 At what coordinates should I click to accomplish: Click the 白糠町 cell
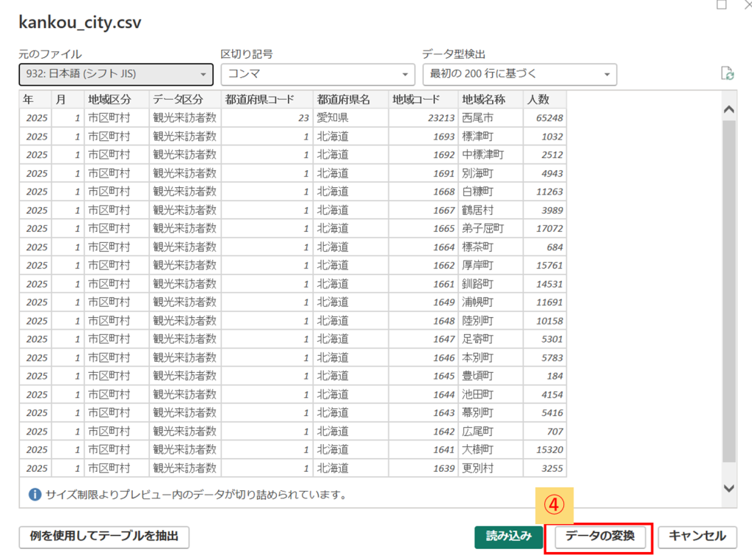(x=491, y=192)
